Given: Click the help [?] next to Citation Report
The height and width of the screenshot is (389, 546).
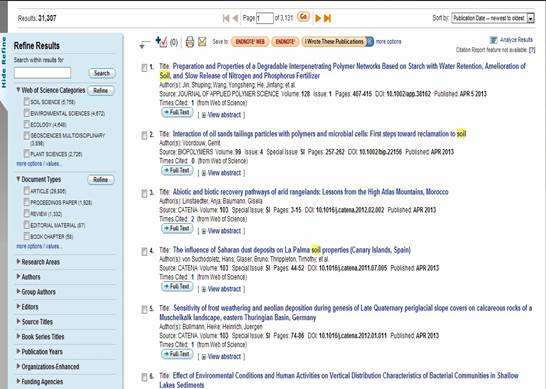Looking at the screenshot, I should (532, 50).
